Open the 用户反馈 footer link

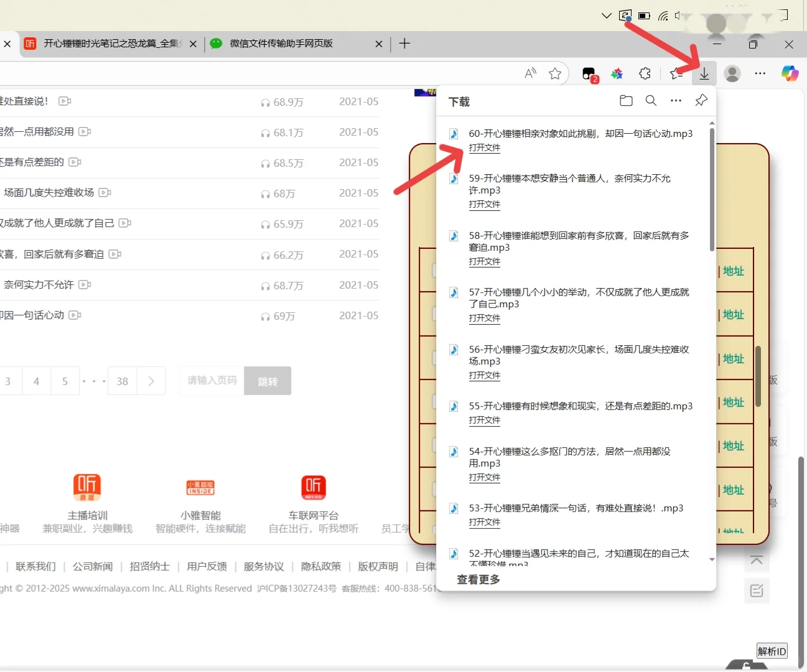click(x=207, y=567)
